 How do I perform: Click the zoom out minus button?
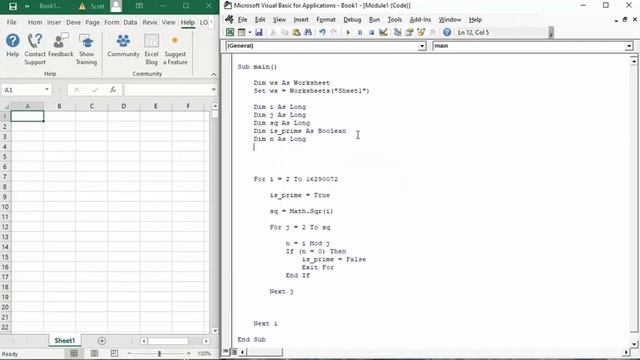point(129,353)
